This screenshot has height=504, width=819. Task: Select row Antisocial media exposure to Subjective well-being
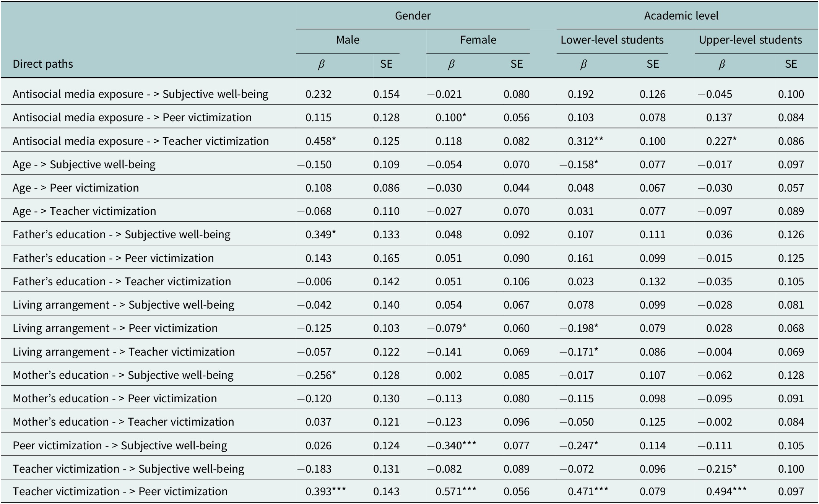coord(140,94)
